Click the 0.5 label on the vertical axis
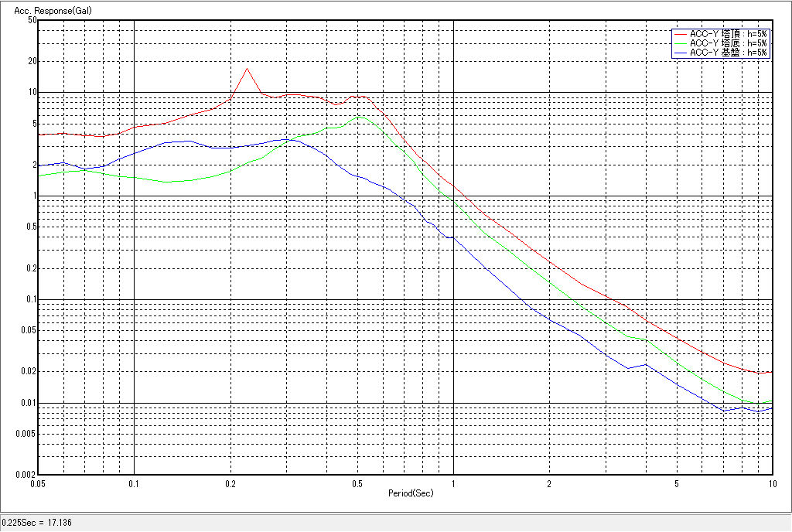The width and height of the screenshot is (792, 532). click(x=31, y=227)
